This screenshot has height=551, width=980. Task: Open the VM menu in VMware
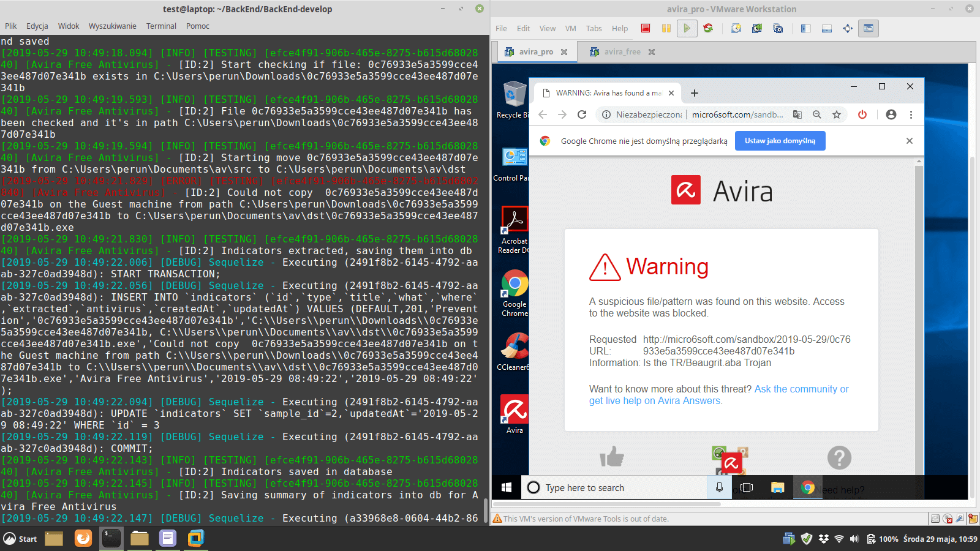(x=571, y=28)
